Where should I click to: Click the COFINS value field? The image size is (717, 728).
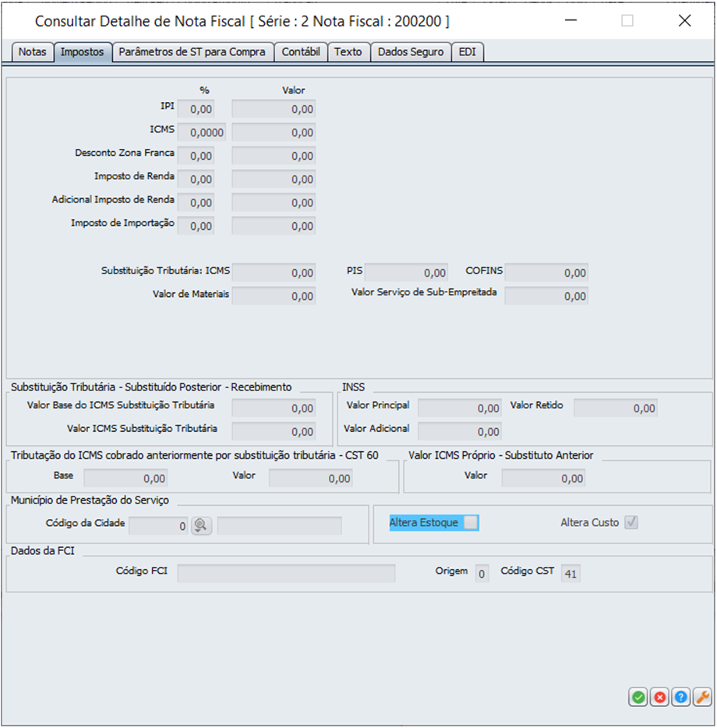[x=546, y=273]
